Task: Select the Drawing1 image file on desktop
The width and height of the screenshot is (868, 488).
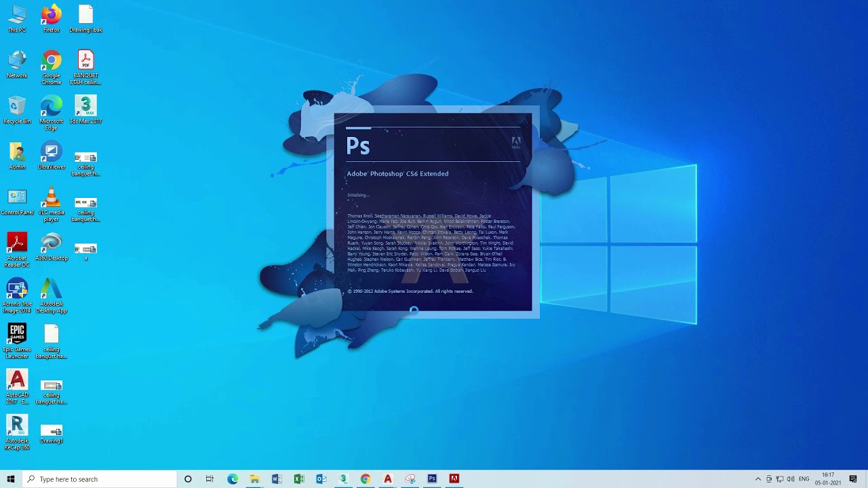Action: pyautogui.click(x=52, y=434)
